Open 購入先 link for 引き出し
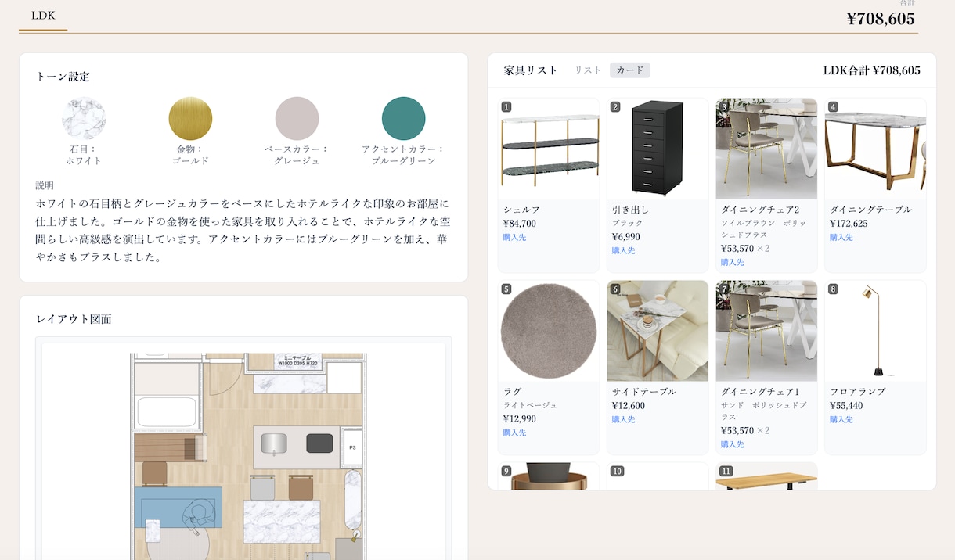The width and height of the screenshot is (955, 560). [623, 250]
